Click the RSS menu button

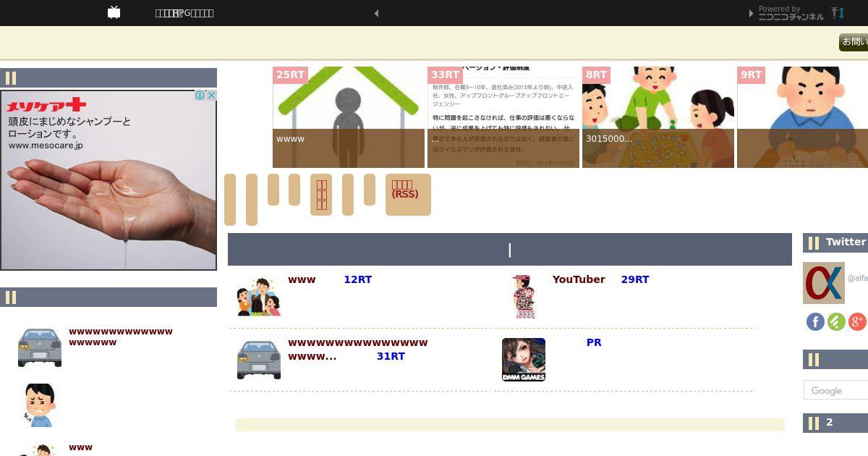coord(408,195)
